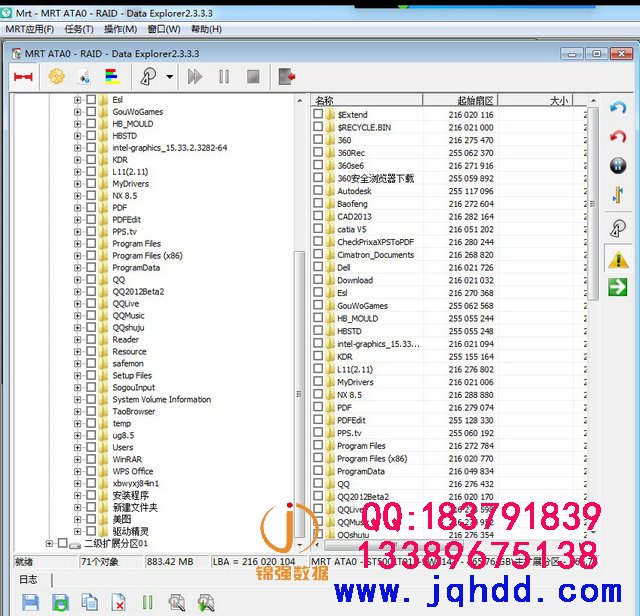640x616 pixels.
Task: Check the CAD2013 folder checkbox
Action: pos(318,216)
